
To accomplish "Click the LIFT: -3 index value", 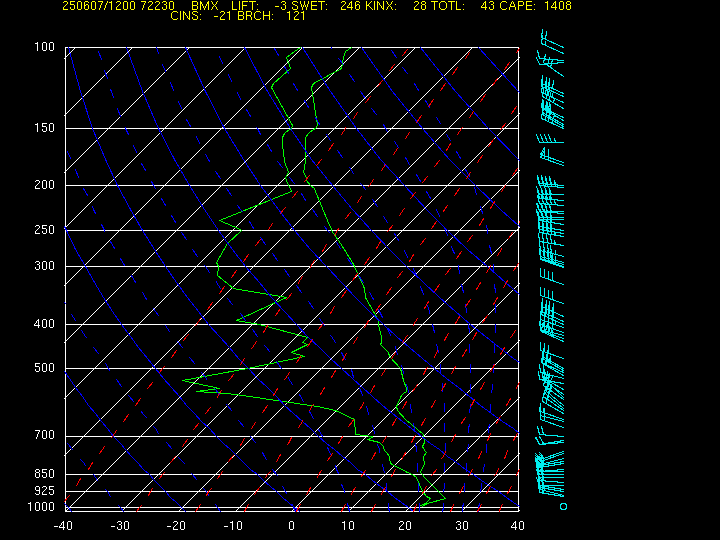I will click(x=259, y=6).
